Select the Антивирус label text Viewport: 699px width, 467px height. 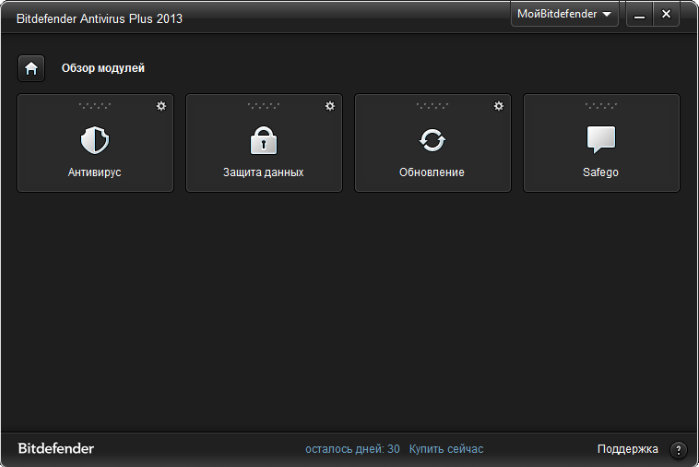tap(95, 172)
